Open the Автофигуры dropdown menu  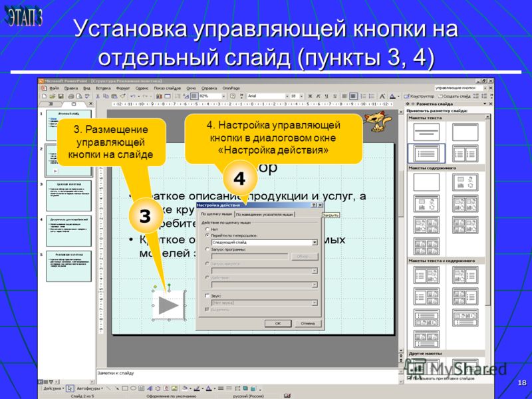pos(90,388)
